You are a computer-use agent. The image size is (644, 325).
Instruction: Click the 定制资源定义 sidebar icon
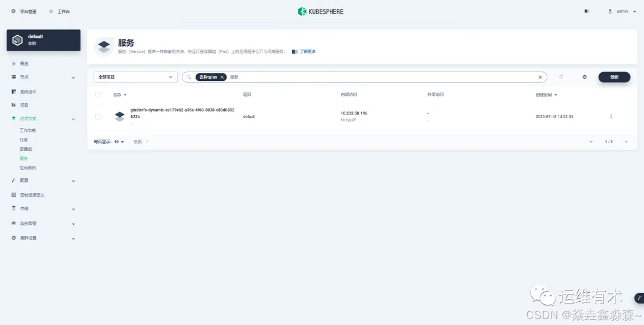coord(14,195)
